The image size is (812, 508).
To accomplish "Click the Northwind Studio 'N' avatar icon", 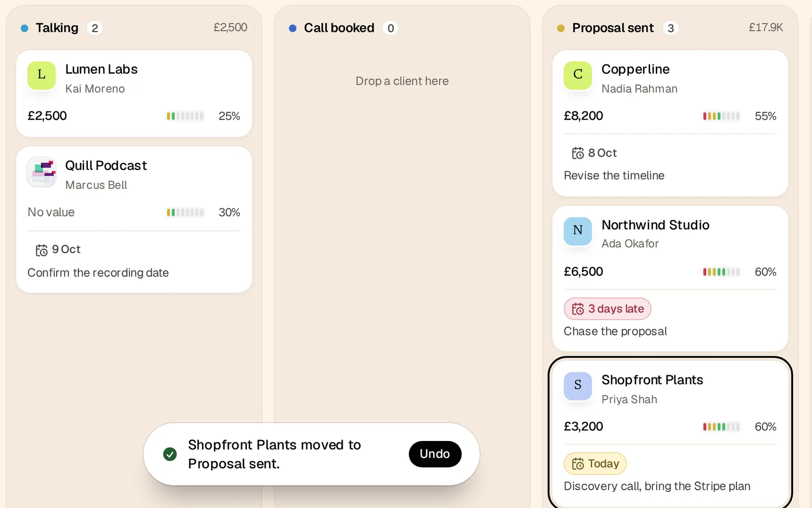I will (578, 231).
